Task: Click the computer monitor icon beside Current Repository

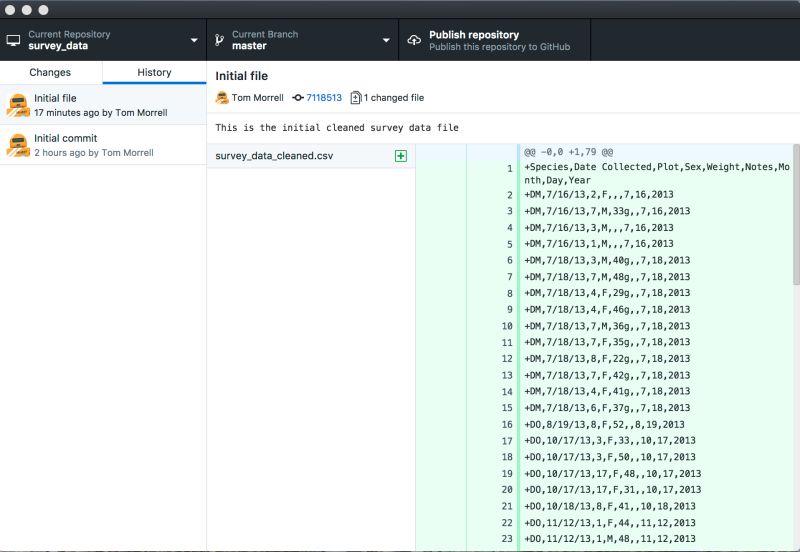Action: coord(13,40)
